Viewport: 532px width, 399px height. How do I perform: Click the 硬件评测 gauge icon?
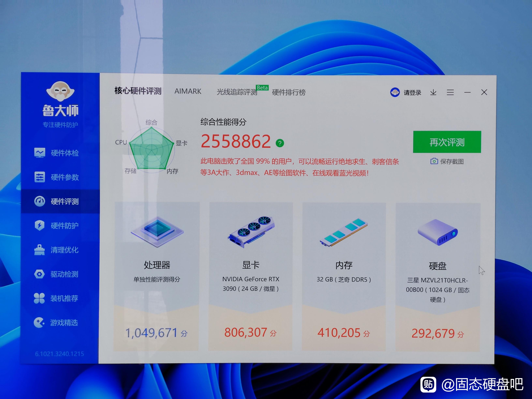(39, 201)
